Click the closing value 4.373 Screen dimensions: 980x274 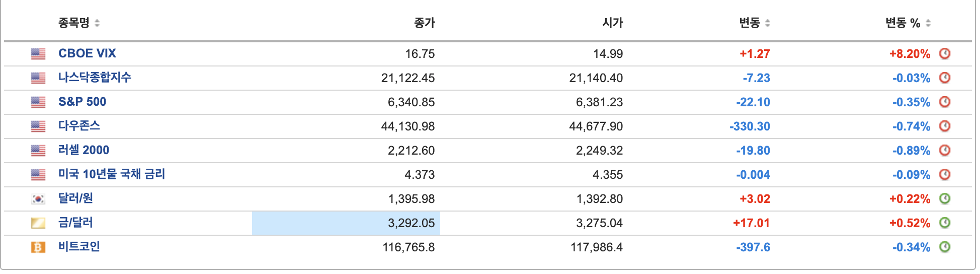click(x=420, y=175)
